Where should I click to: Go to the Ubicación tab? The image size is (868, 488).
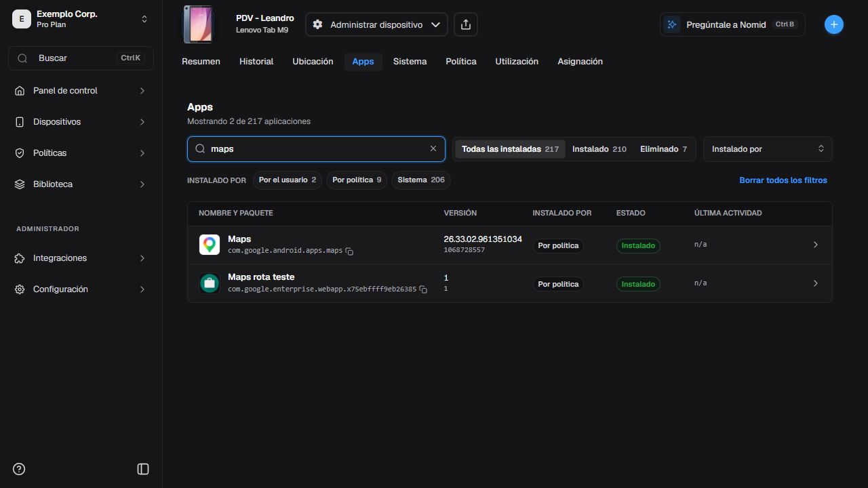click(313, 62)
